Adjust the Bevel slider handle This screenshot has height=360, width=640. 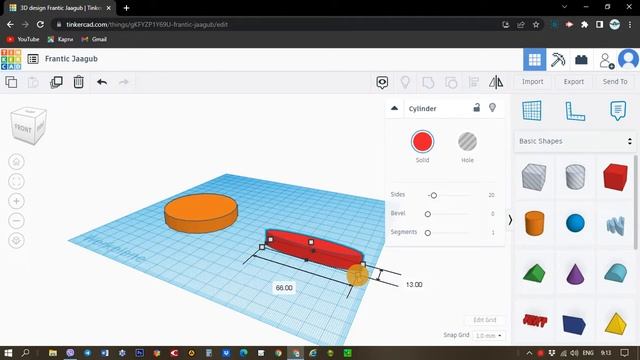(x=428, y=214)
